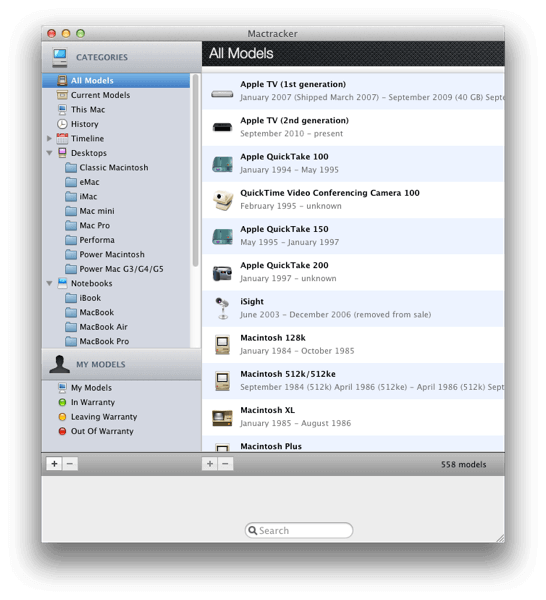This screenshot has height=600, width=546.
Task: Click the This Mac monitor icon
Action: click(62, 109)
